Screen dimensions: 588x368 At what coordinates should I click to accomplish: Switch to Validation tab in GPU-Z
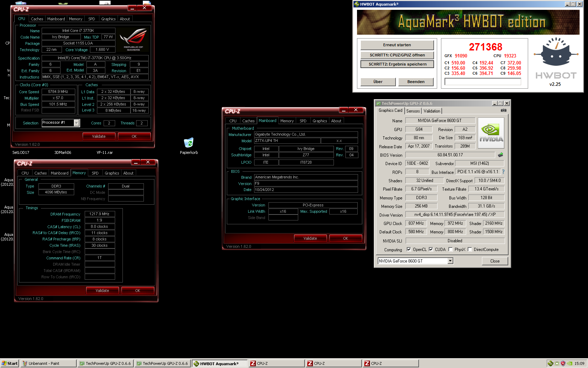pos(432,111)
